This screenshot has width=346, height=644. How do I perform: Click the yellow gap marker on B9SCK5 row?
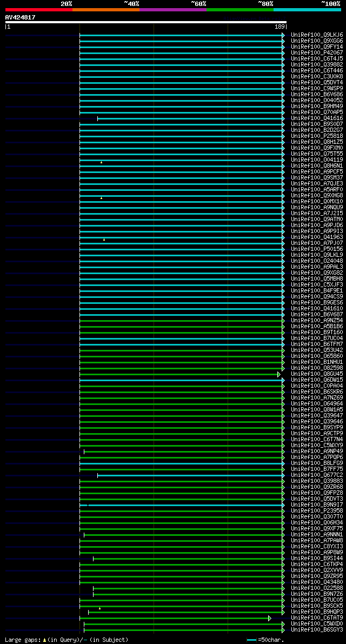[99, 608]
